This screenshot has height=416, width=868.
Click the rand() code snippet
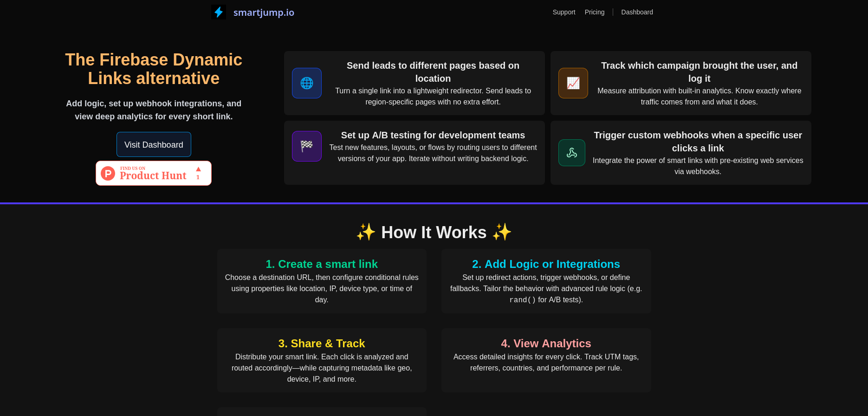point(523,300)
